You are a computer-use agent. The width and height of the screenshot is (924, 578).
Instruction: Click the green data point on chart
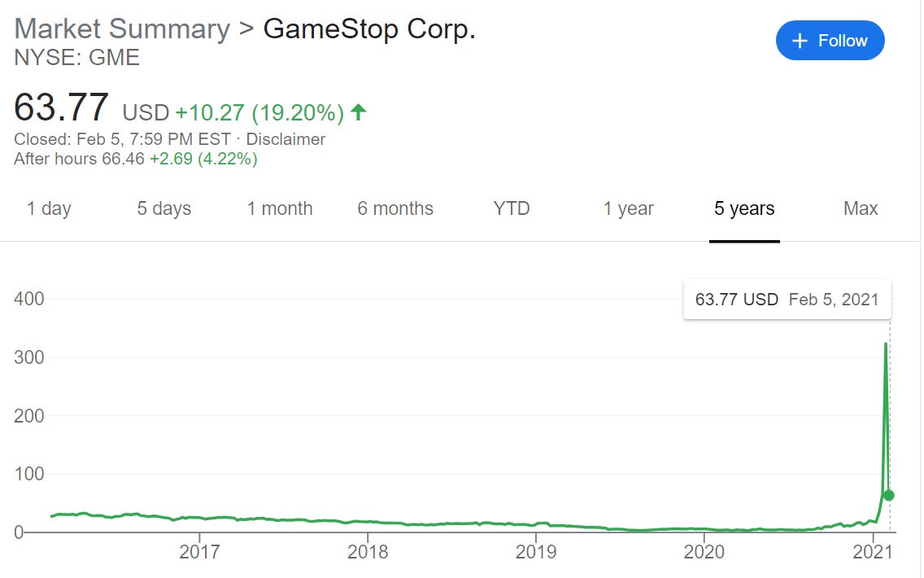[x=889, y=495]
